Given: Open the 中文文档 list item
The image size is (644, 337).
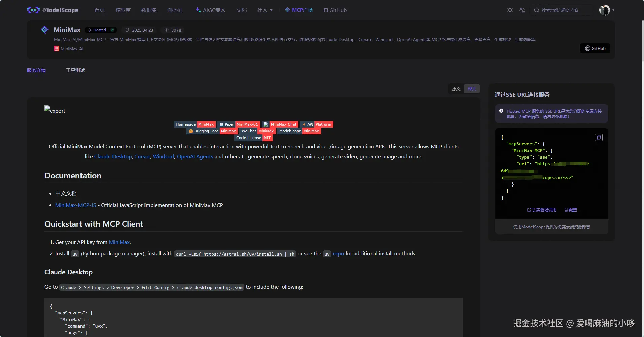Looking at the screenshot, I should [x=66, y=193].
